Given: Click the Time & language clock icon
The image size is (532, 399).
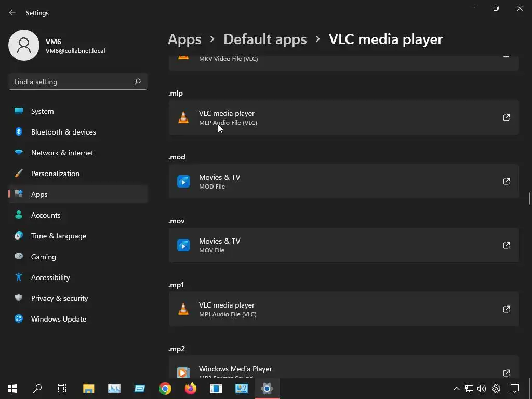Looking at the screenshot, I should pyautogui.click(x=19, y=235).
